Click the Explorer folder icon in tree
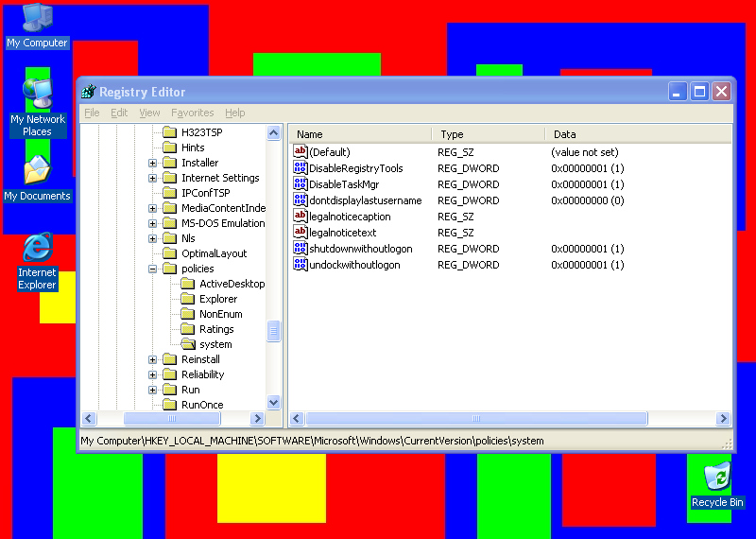This screenshot has height=539, width=756. point(187,299)
